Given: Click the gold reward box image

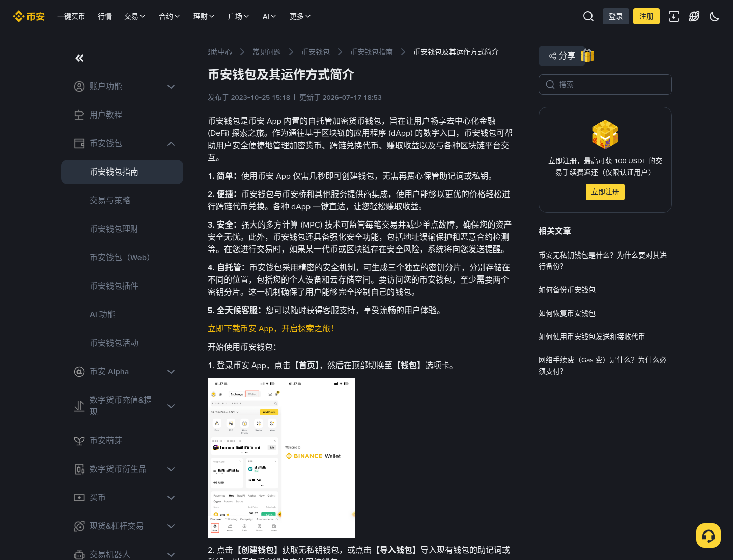Looking at the screenshot, I should pyautogui.click(x=605, y=134).
